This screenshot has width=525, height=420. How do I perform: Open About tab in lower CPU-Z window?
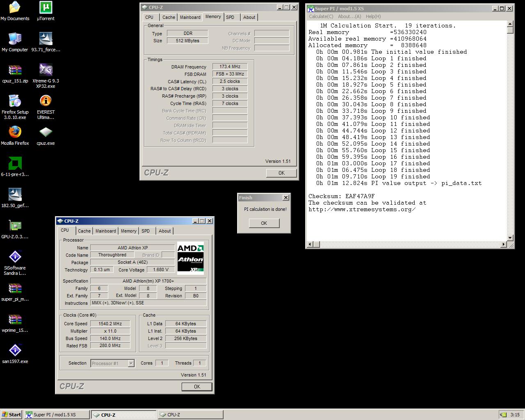(165, 231)
